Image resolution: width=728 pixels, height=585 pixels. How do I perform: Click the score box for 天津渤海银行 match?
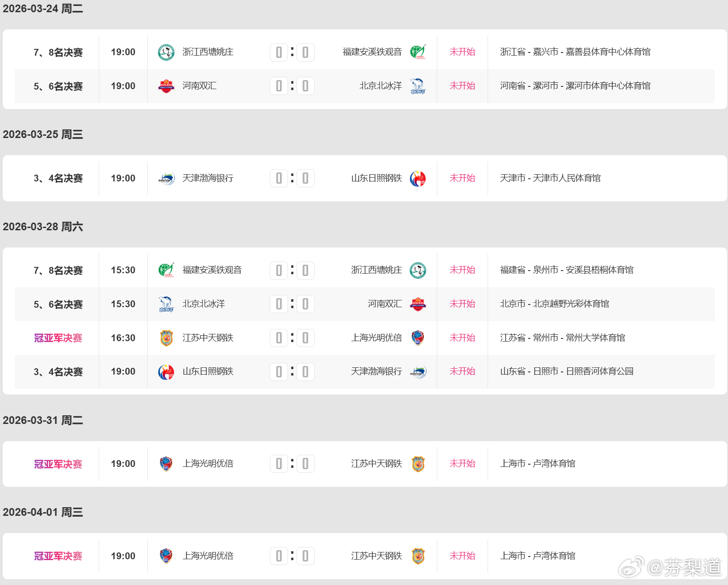(292, 178)
